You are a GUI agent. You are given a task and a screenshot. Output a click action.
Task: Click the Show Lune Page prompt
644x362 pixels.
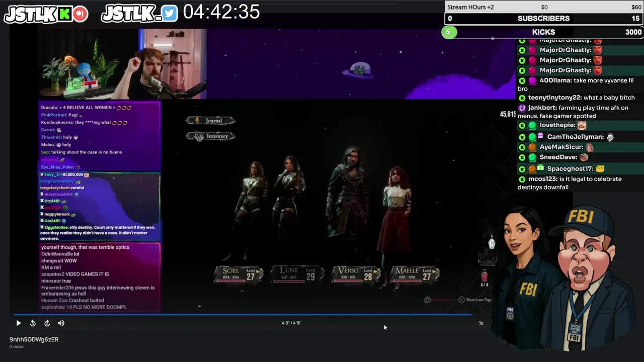click(x=475, y=300)
